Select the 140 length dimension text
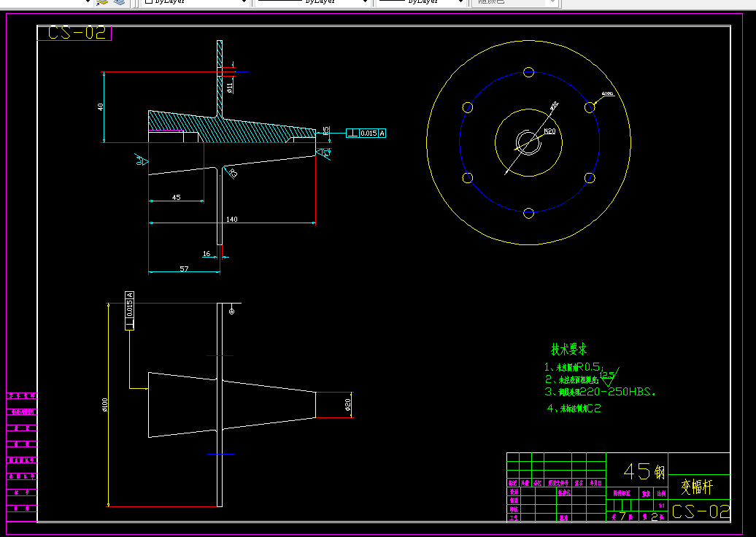This screenshot has width=756, height=537. coord(232,219)
